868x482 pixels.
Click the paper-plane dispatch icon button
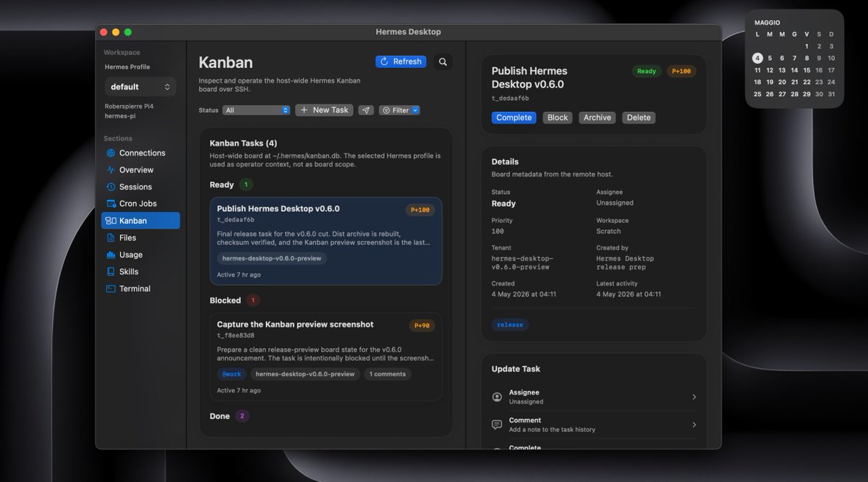tap(366, 110)
